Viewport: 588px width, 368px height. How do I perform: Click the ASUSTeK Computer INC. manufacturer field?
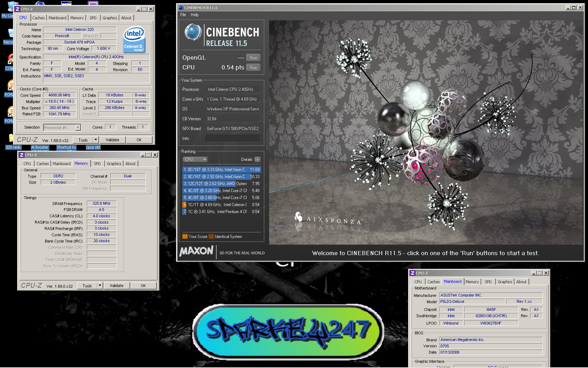coord(491,295)
